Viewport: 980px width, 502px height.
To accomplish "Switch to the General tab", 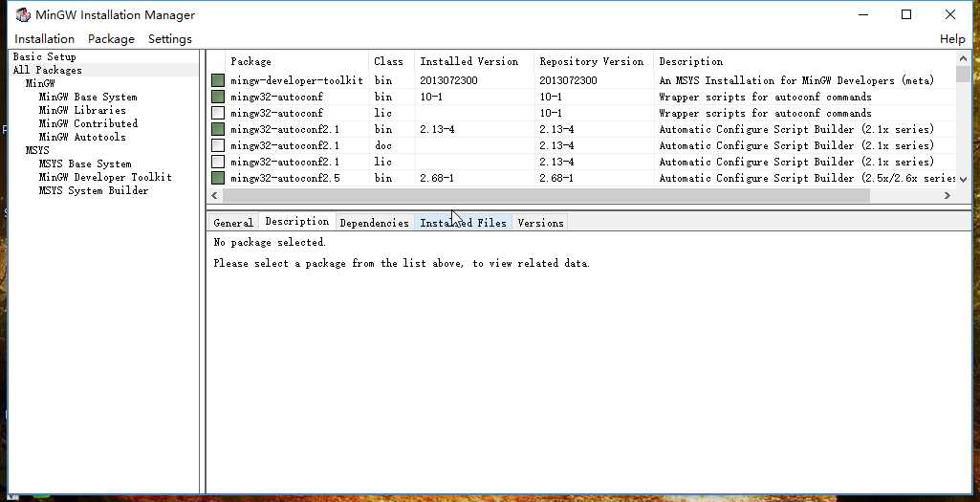I will 233,223.
